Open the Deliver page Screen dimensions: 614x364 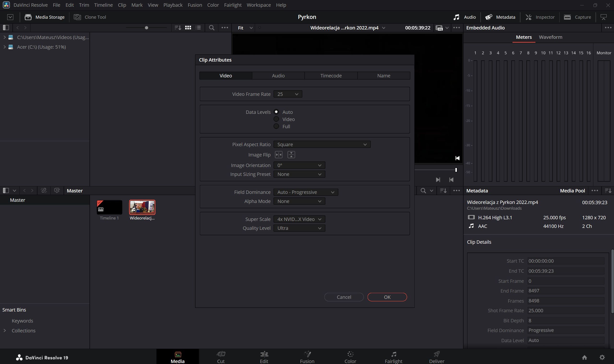(x=436, y=357)
